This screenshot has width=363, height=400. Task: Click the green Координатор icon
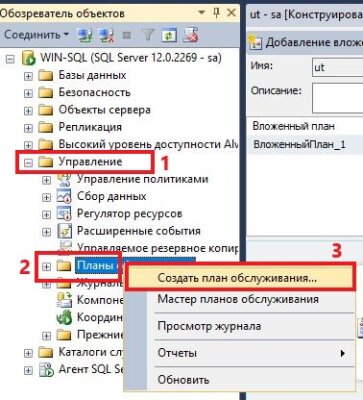pos(64,317)
